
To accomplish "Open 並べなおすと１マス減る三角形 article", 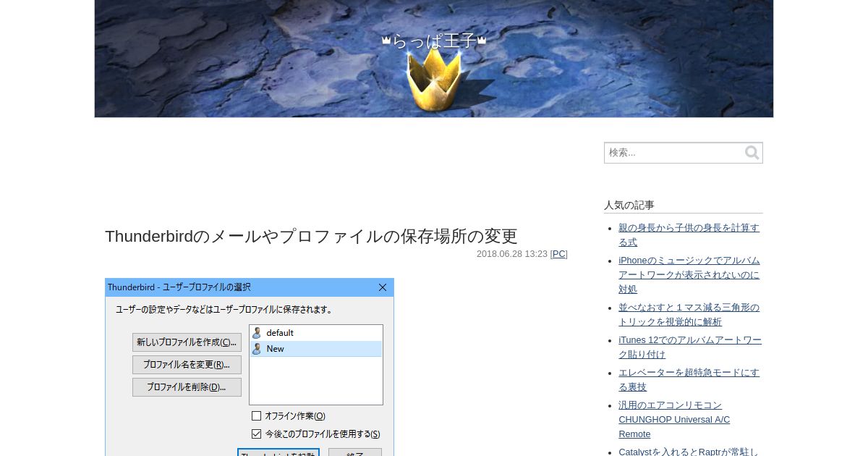I will pyautogui.click(x=689, y=314).
